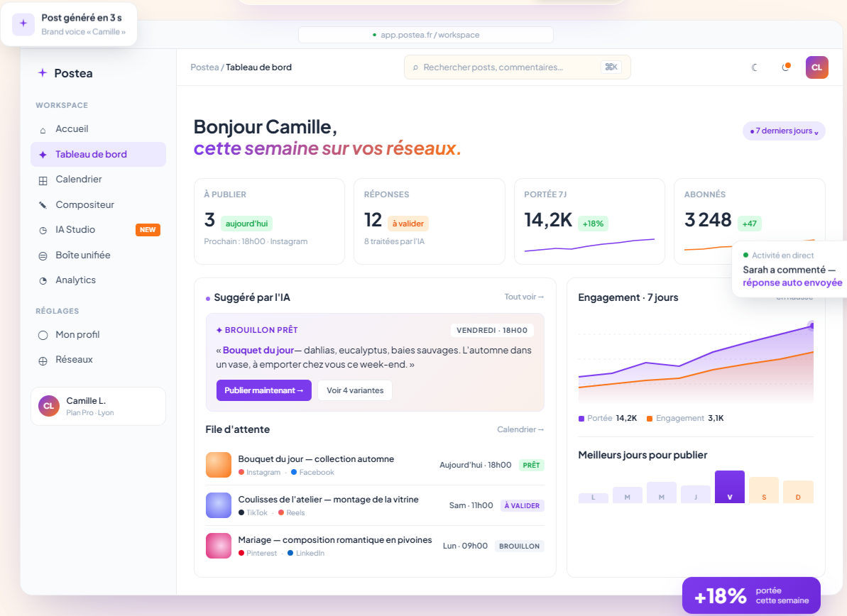Select IA Studio in sidebar

pyautogui.click(x=98, y=229)
